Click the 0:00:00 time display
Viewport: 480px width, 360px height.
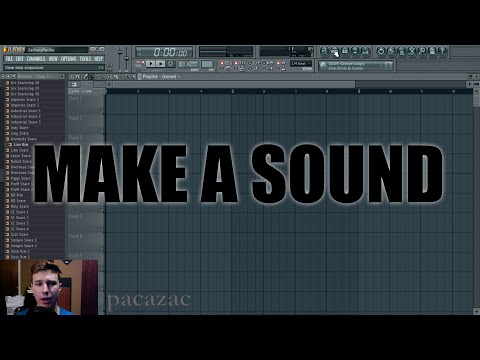tap(164, 52)
